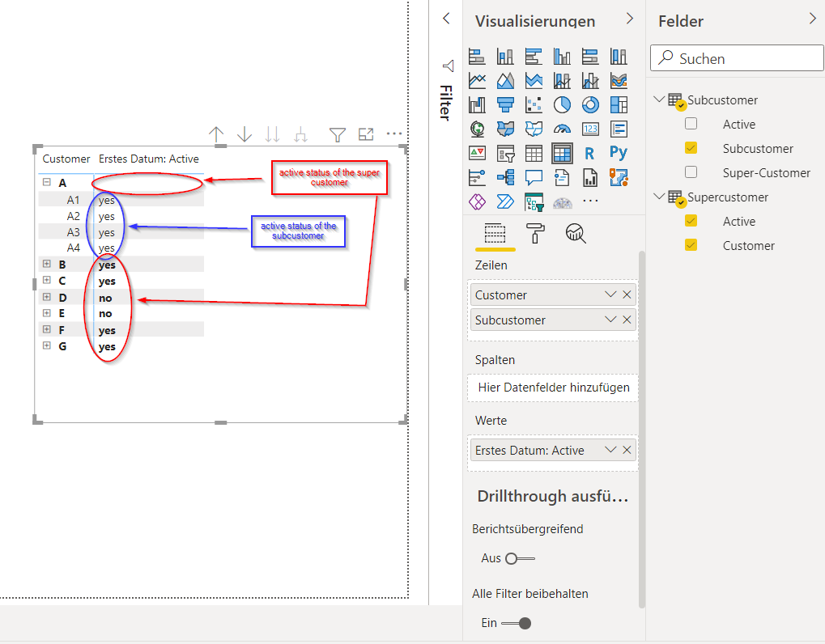
Task: Click the drill down arrow icon
Action: click(x=245, y=134)
